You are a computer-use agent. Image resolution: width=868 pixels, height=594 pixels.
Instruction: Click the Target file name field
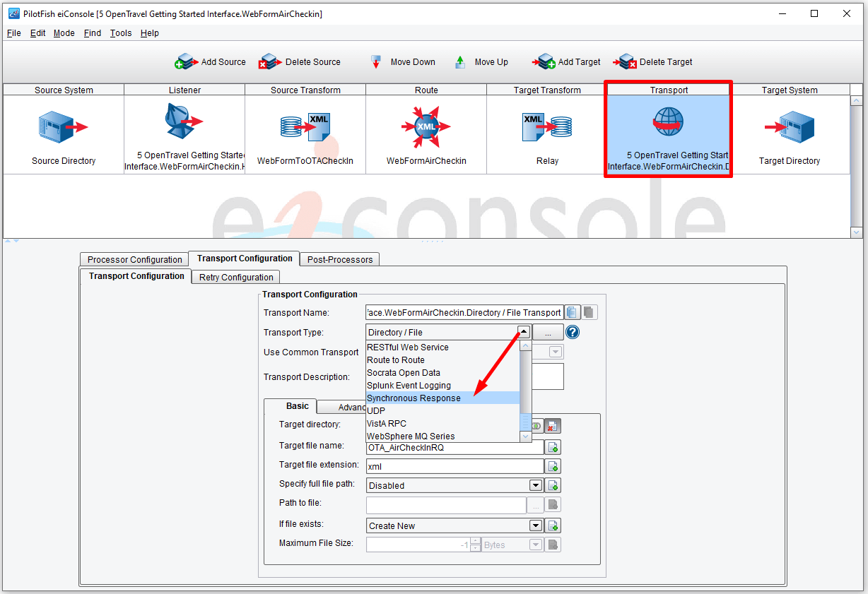pos(455,447)
